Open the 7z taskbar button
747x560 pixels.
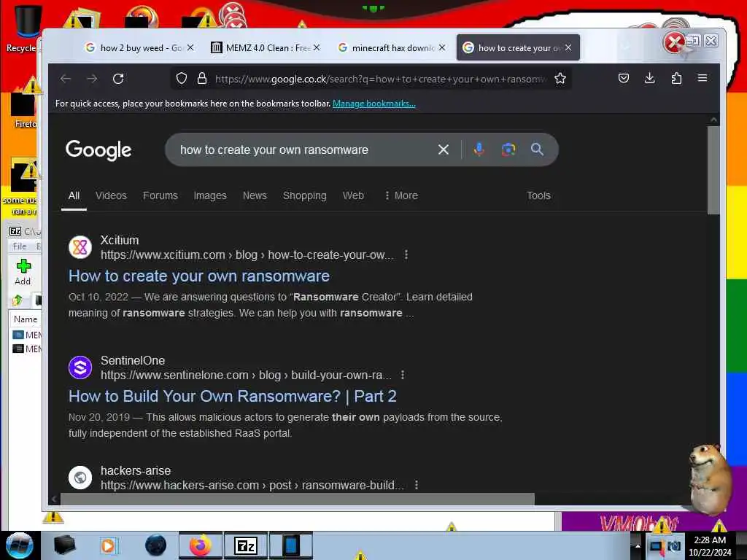[x=246, y=545]
